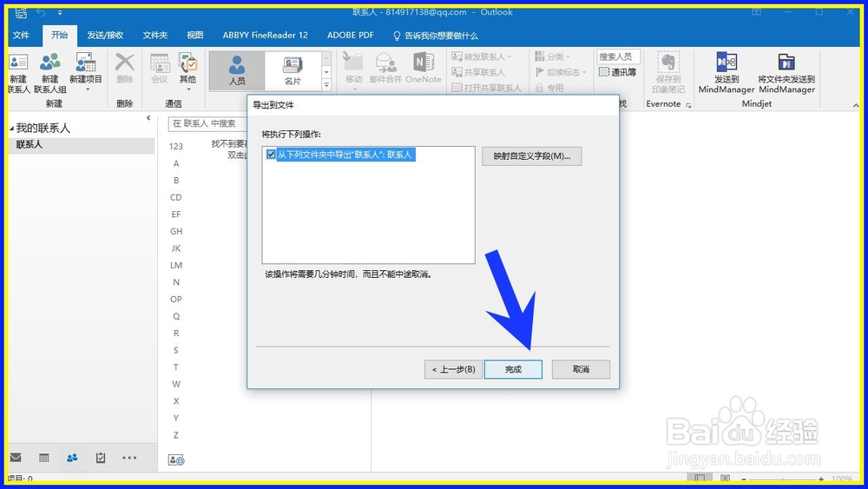This screenshot has height=489, width=868.
Task: Open Quick Access Toolbar customize dropdown
Action: point(60,12)
